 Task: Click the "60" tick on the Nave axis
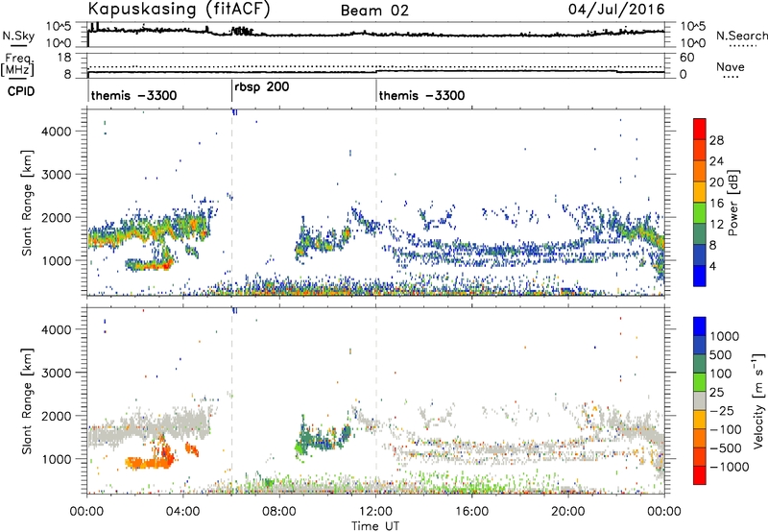pos(687,58)
